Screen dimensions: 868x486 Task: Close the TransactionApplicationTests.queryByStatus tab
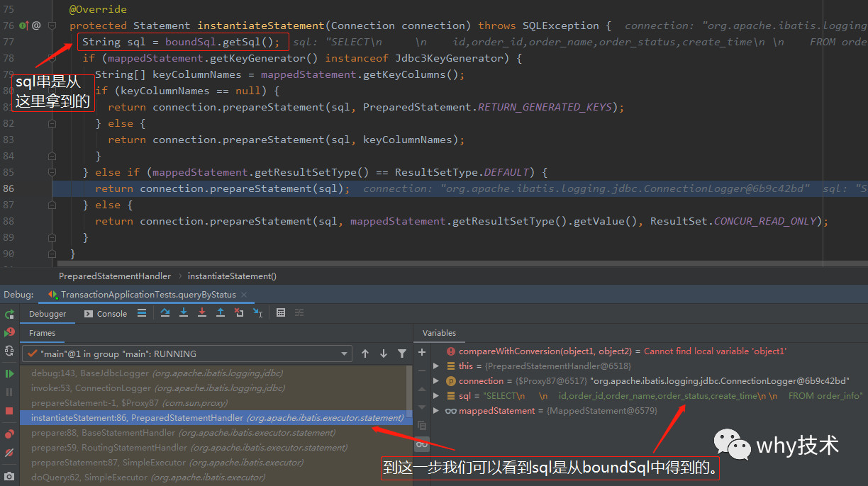(x=243, y=295)
